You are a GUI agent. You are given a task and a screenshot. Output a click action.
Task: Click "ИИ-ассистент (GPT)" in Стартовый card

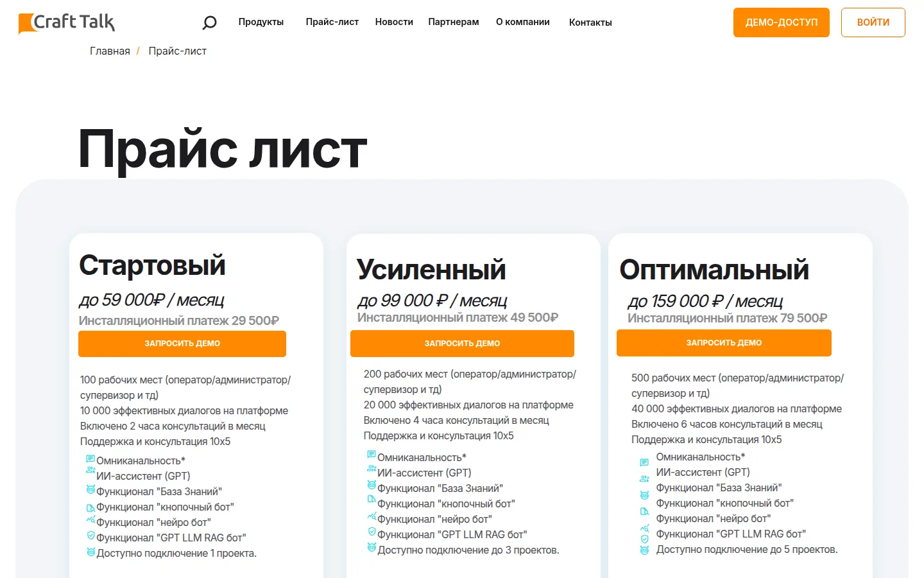tap(143, 476)
